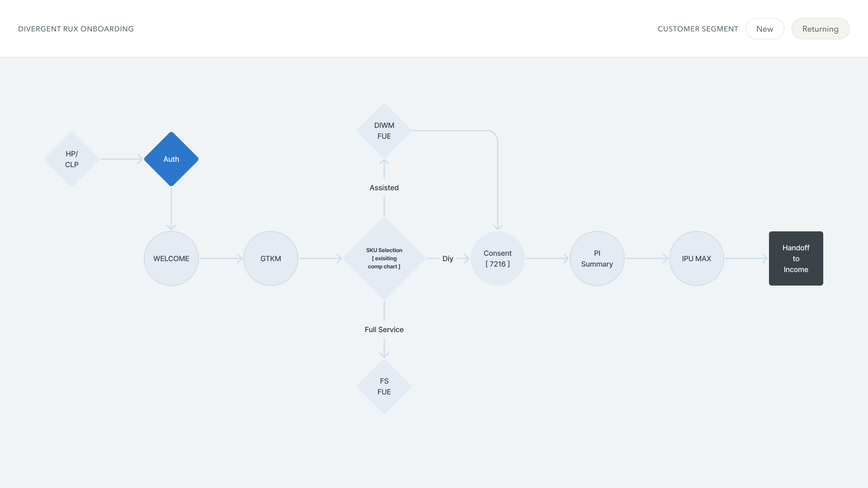Click the Full Service branch label
Image resolution: width=868 pixels, height=488 pixels.
click(384, 329)
